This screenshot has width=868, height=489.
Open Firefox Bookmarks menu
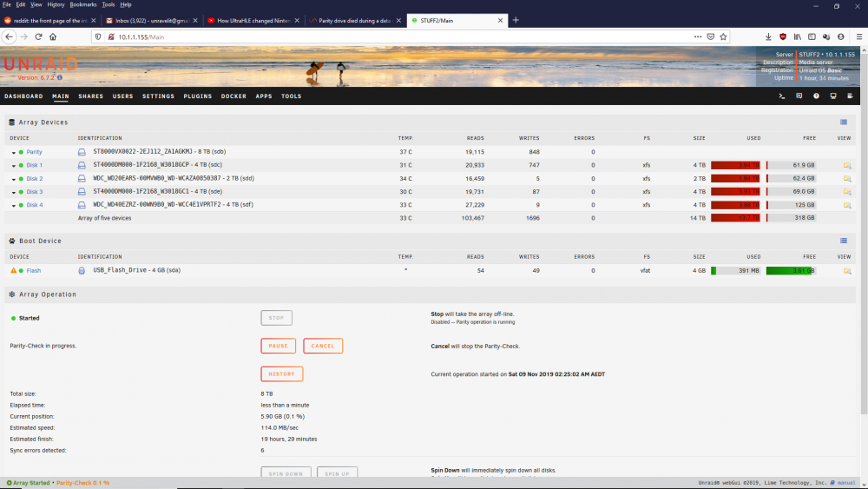(x=83, y=4)
